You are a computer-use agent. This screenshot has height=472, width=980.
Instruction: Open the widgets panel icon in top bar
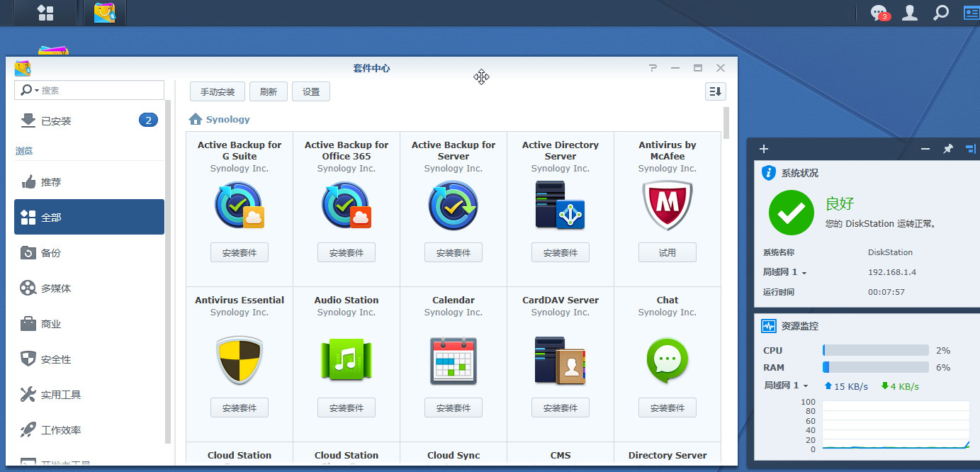(971, 12)
